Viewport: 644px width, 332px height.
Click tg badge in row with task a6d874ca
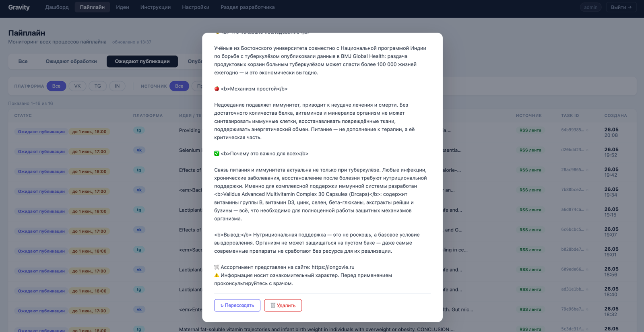(x=139, y=210)
